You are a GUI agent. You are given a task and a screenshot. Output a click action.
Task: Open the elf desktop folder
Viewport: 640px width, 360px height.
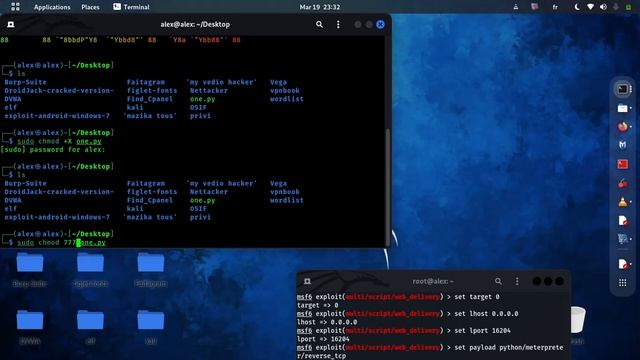click(x=90, y=327)
